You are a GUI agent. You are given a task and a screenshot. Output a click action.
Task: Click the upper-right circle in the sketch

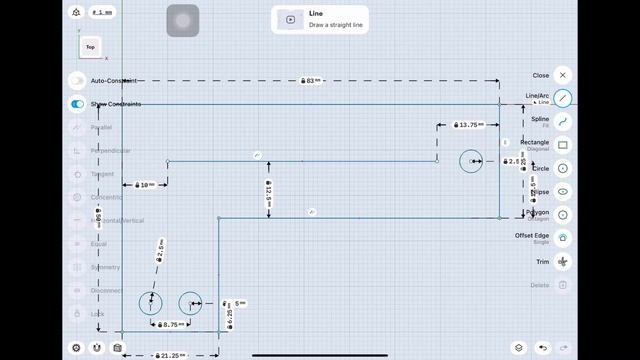pos(471,161)
